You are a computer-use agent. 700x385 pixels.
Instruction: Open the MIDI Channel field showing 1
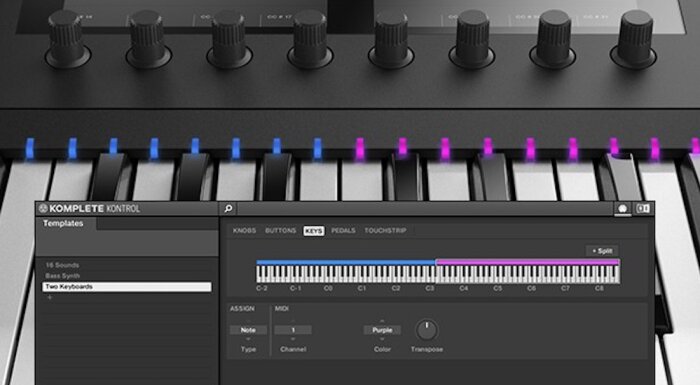tap(293, 330)
